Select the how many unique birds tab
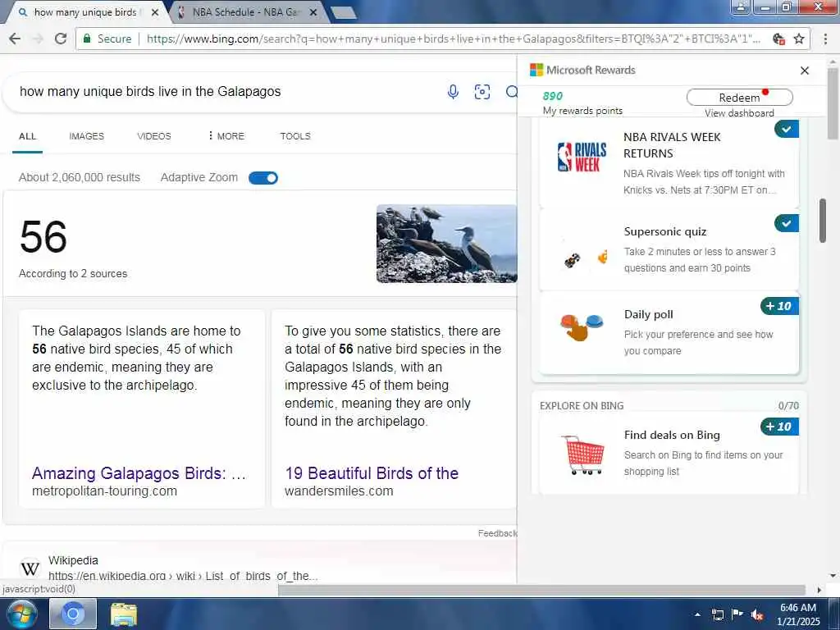The image size is (840, 630). click(85, 12)
